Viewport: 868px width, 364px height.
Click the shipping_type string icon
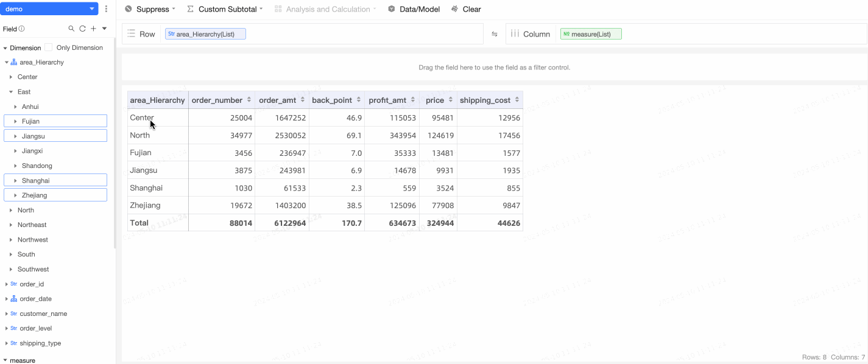coord(14,343)
